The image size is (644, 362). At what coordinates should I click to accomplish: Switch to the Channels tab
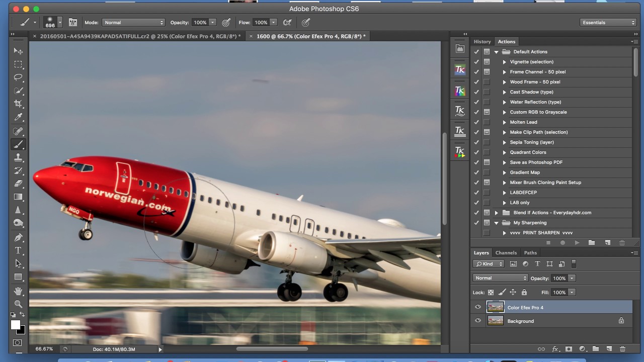click(x=506, y=253)
